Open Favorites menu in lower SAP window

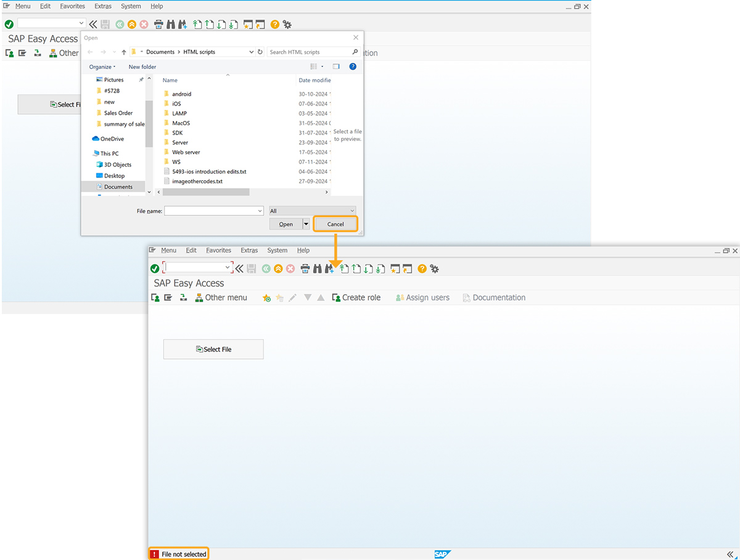(218, 250)
